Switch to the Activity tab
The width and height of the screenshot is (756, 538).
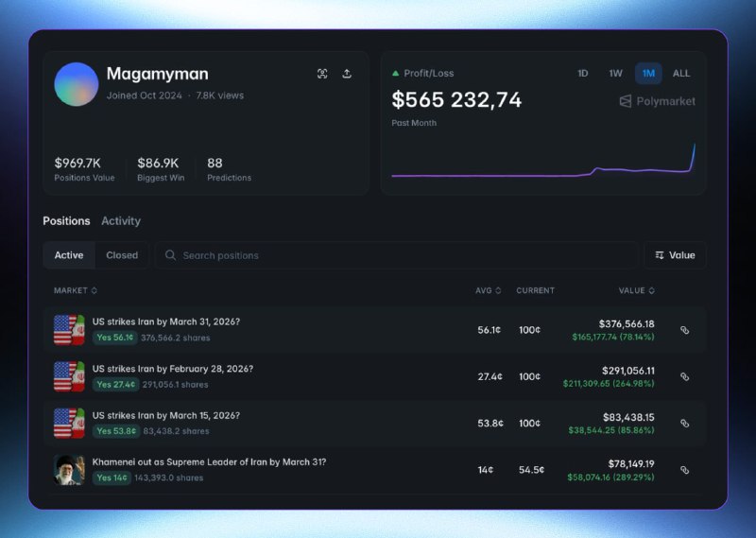[x=121, y=221]
